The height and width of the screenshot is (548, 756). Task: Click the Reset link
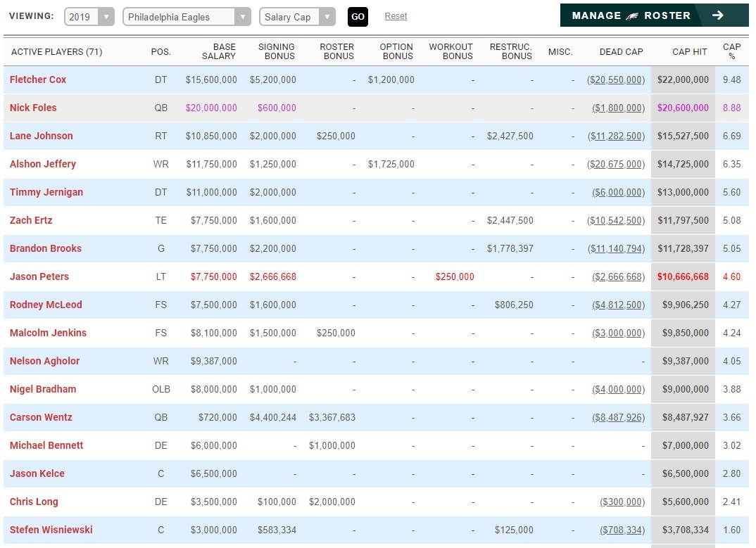[396, 16]
